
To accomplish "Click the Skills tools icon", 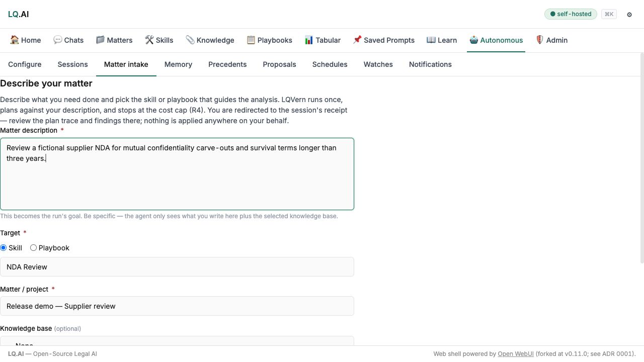I will click(149, 40).
